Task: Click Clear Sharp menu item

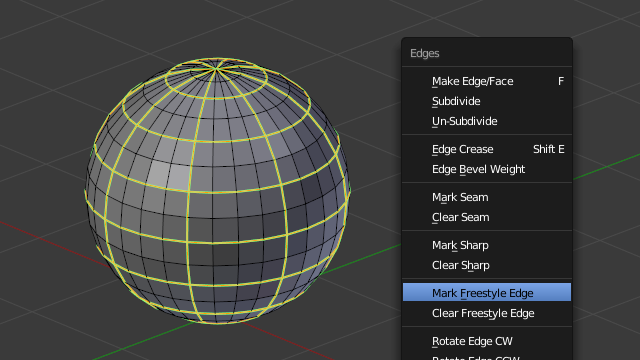Action: click(x=487, y=265)
